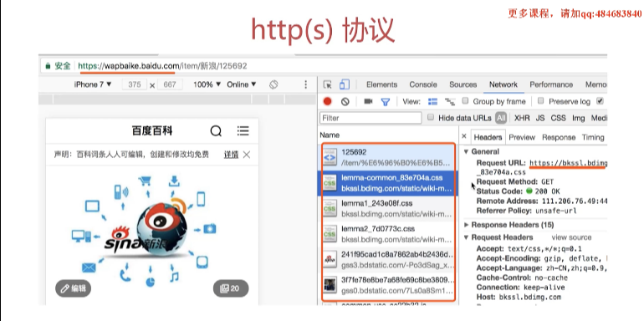
Task: Click the view source link
Action: 571,237
